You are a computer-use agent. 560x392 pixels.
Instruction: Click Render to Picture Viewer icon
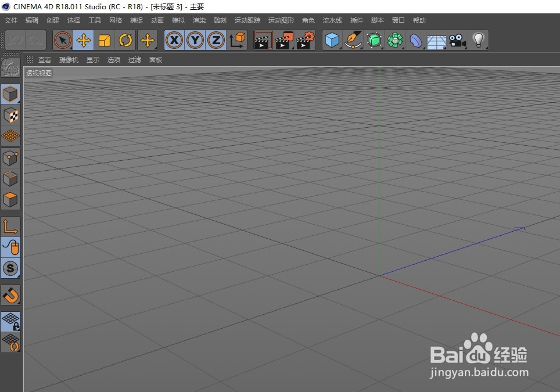pos(284,40)
